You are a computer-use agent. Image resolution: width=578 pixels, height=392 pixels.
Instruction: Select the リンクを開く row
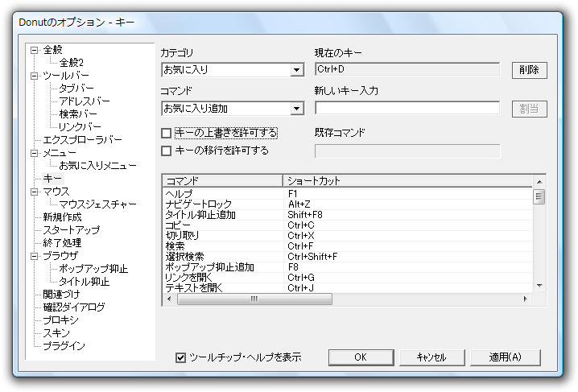click(x=348, y=278)
